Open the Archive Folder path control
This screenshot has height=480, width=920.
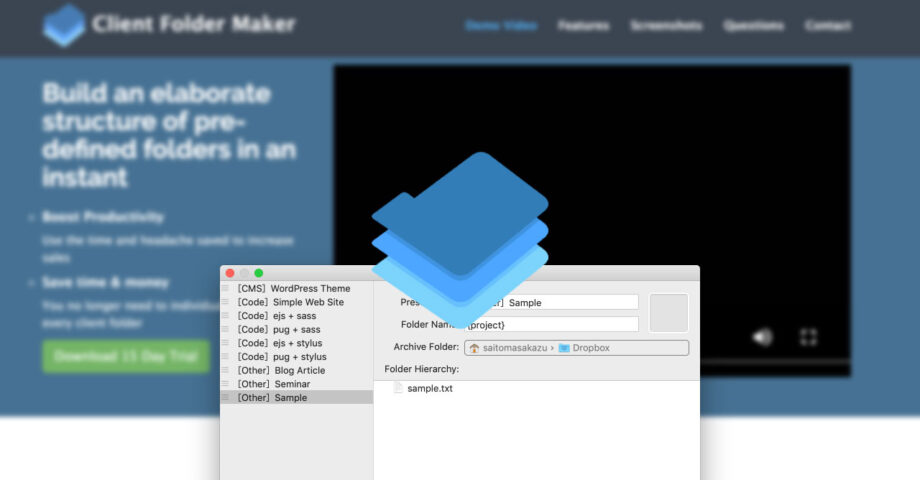coord(576,347)
